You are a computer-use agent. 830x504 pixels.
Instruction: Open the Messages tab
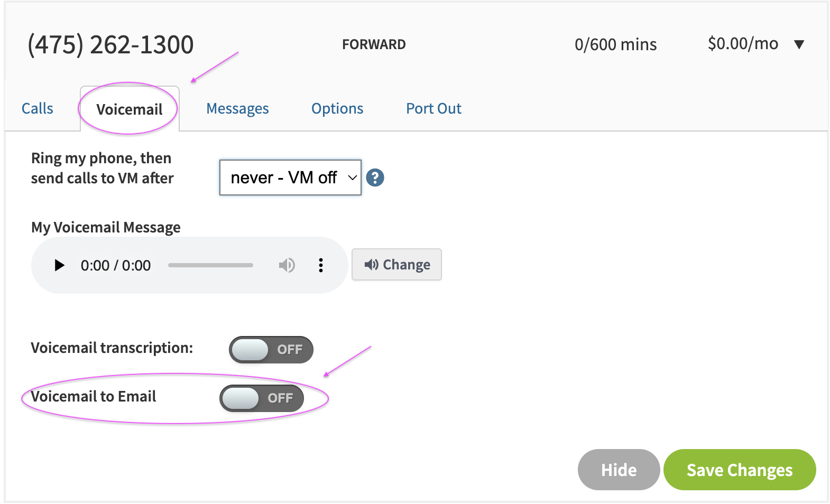(237, 109)
